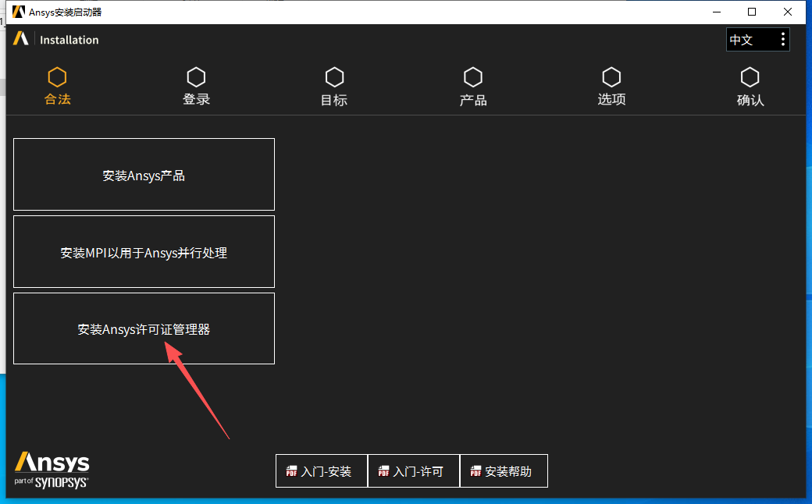812x504 pixels.
Task: Select 安装Ansys许可证管理器 option
Action: point(144,328)
